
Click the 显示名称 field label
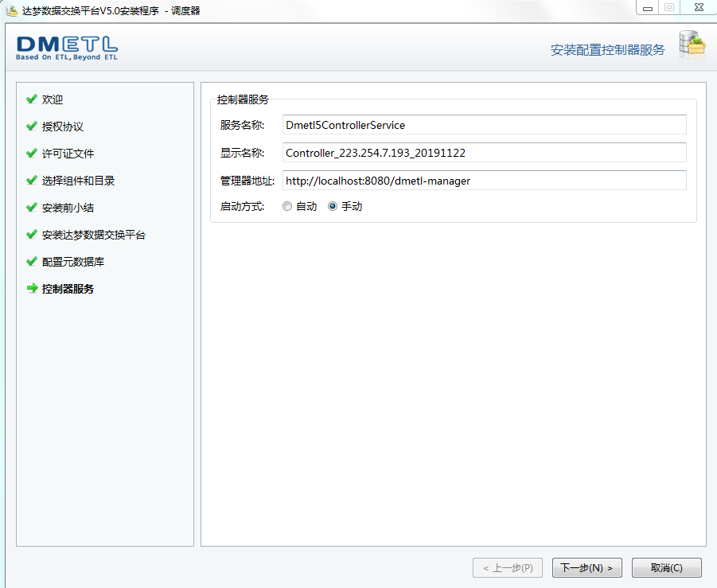click(242, 153)
